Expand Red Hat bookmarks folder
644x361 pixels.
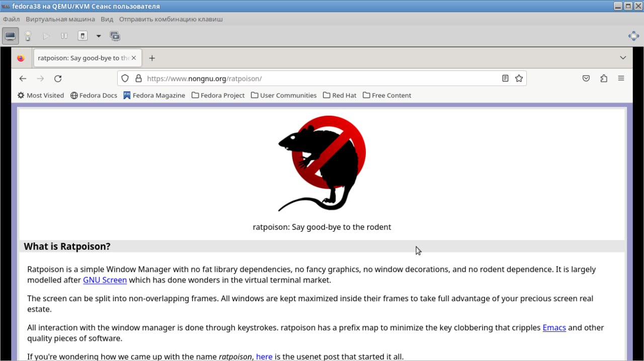click(x=340, y=95)
